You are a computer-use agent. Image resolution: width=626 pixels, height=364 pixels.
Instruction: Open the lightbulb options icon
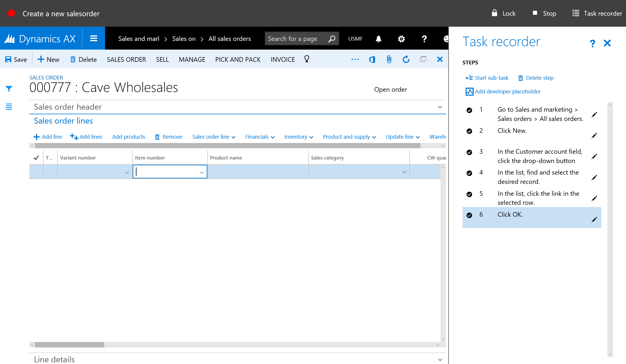pyautogui.click(x=307, y=59)
